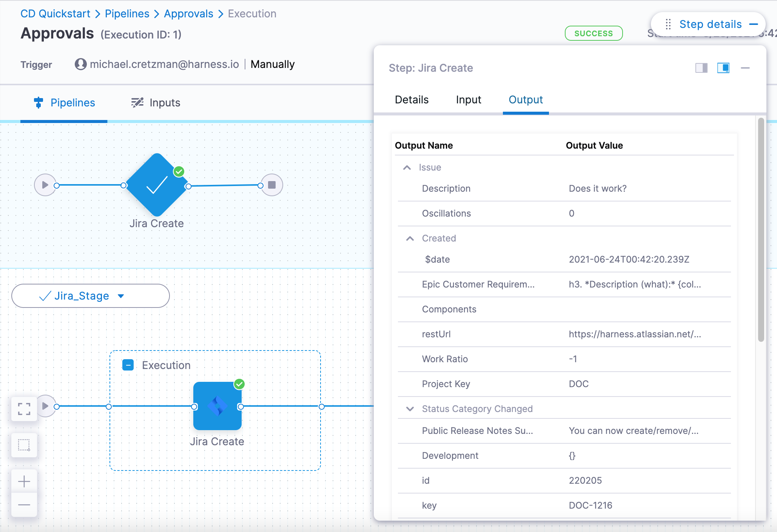Click the selection marquee canvas icon

coord(24,445)
